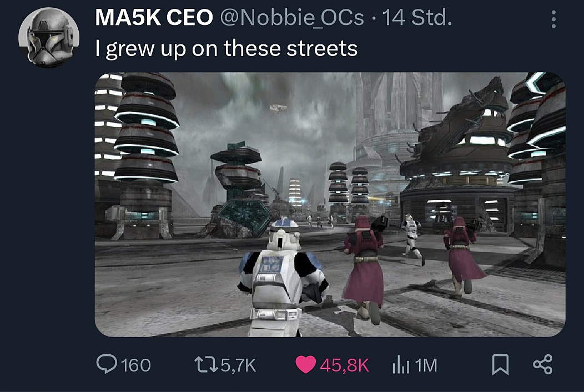This screenshot has width=584, height=392.
Task: Click the 160 replies count
Action: point(136,365)
